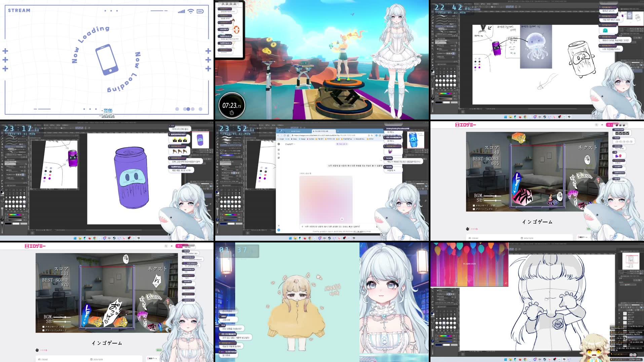Open the ChatGPT model selector dropdown
This screenshot has height=362, width=644.
tap(290, 144)
